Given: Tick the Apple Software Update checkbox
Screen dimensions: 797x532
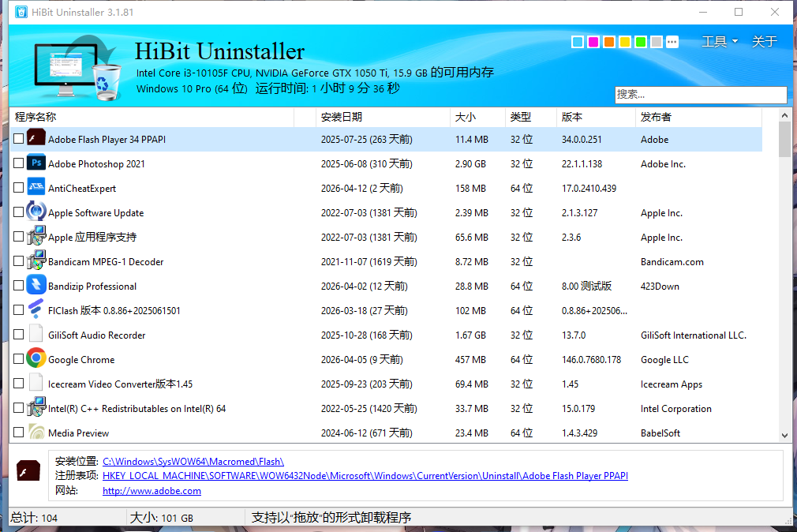Looking at the screenshot, I should tap(19, 212).
